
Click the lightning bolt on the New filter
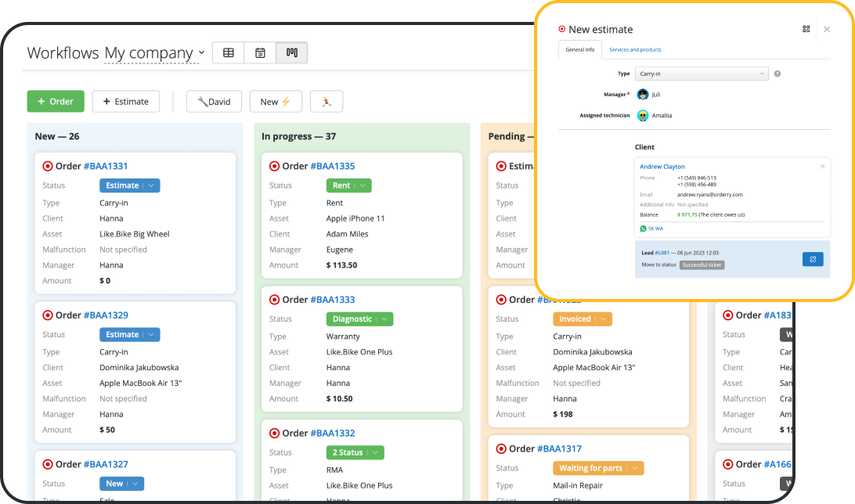click(287, 101)
